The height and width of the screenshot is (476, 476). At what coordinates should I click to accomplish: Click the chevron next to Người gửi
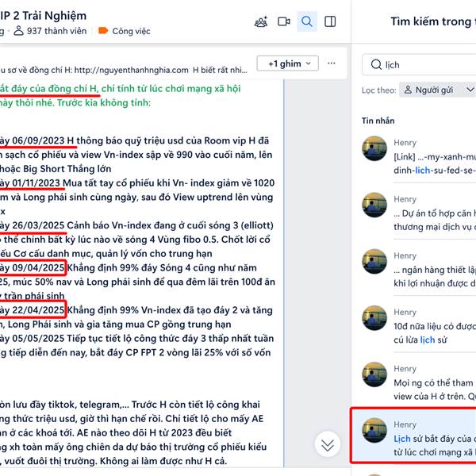click(470, 90)
